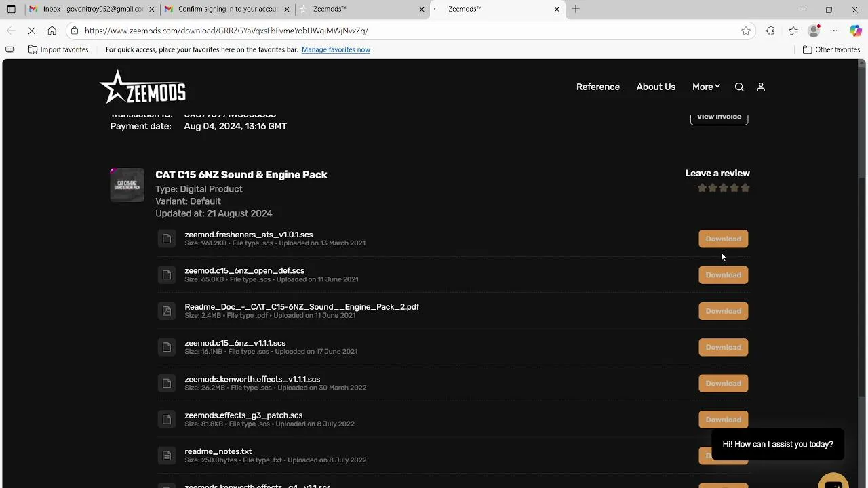Click CAT C15 6NZ Sound & Engine Pack title
Viewport: 868px width, 488px height.
coord(241,174)
